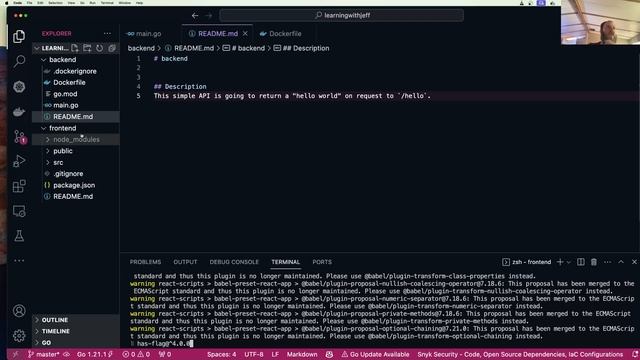The width and height of the screenshot is (640, 360).
Task: Go forward in editor navigation history
Action: (x=209, y=16)
